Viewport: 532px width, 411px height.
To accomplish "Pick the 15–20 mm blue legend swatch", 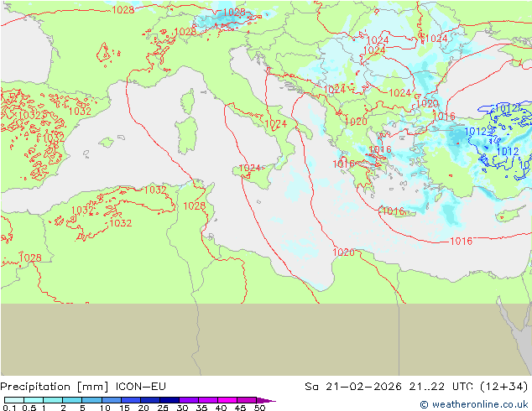I will click(x=130, y=400).
